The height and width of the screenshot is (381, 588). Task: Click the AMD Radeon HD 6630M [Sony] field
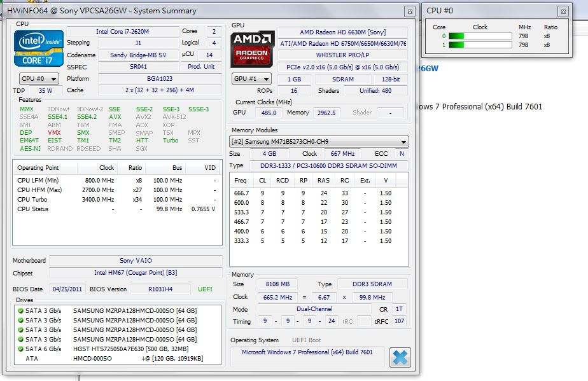click(x=342, y=32)
